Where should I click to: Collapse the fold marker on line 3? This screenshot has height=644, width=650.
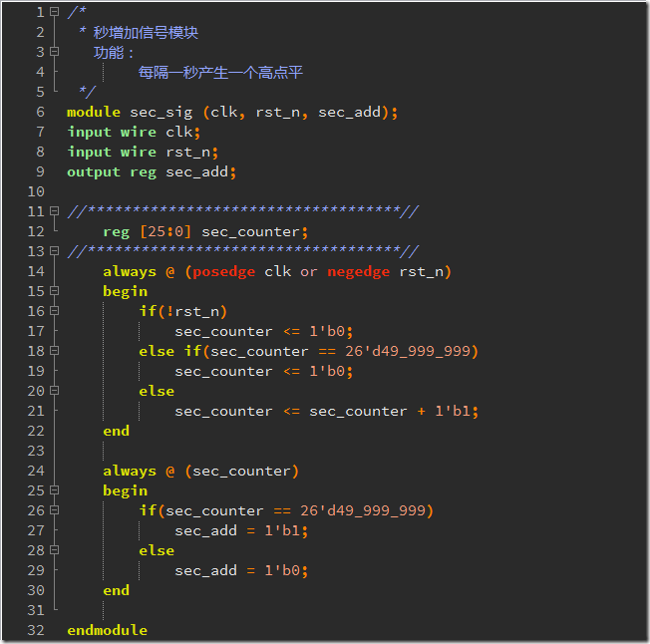pos(54,52)
